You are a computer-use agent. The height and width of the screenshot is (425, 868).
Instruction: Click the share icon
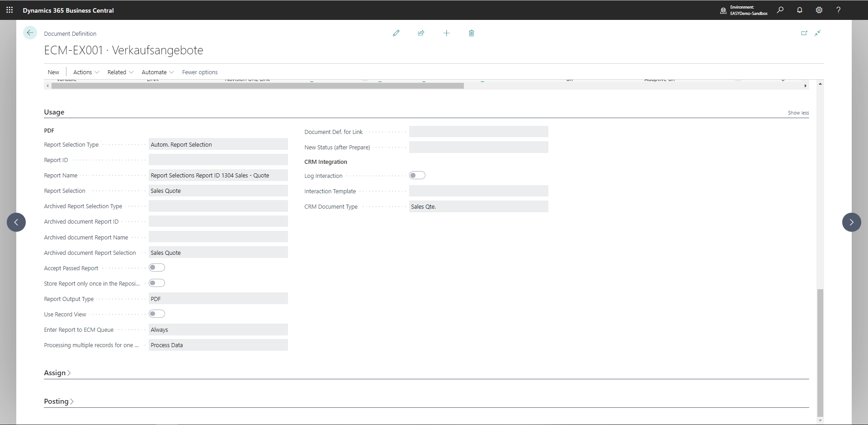pyautogui.click(x=421, y=33)
